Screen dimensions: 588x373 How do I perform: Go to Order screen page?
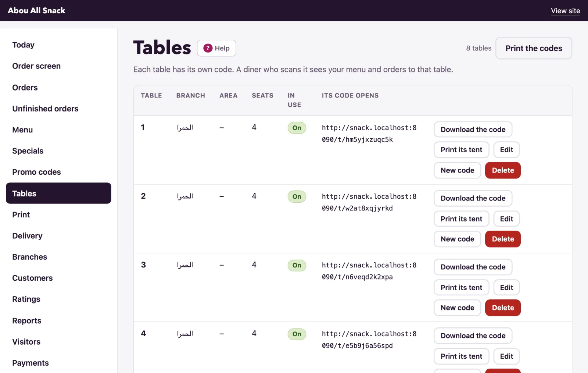coord(58,66)
